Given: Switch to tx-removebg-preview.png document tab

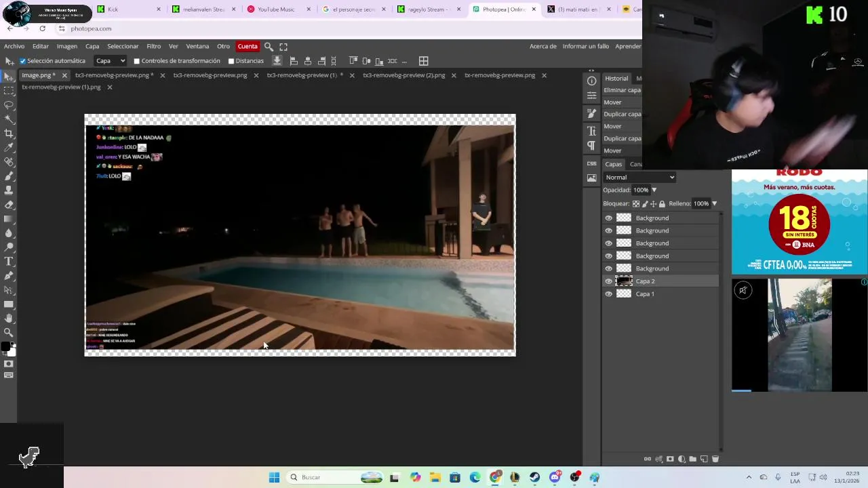Looking at the screenshot, I should (x=500, y=75).
